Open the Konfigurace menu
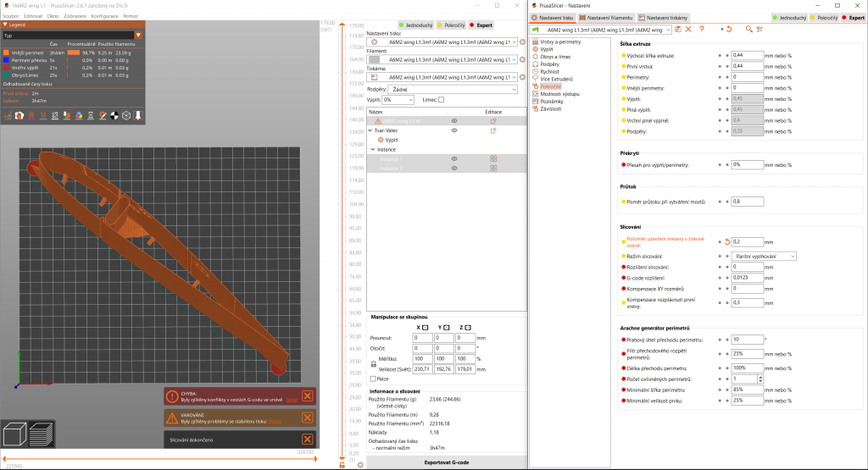868x470 pixels. pyautogui.click(x=104, y=15)
